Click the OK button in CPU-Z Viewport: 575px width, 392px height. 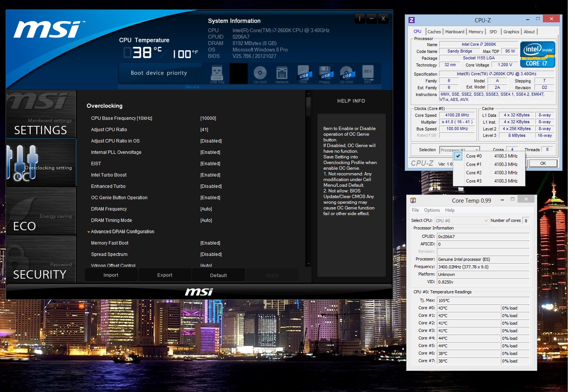click(543, 163)
